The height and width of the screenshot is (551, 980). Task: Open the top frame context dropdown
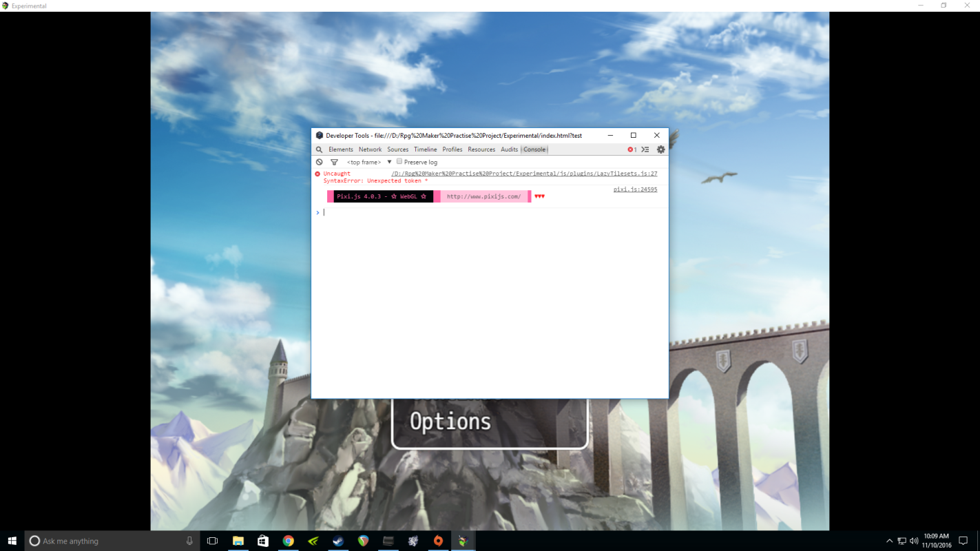pos(369,162)
